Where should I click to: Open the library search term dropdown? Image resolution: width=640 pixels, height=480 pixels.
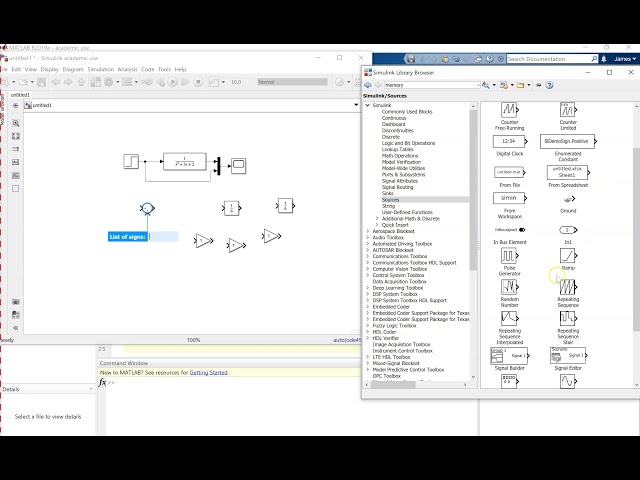pos(478,85)
